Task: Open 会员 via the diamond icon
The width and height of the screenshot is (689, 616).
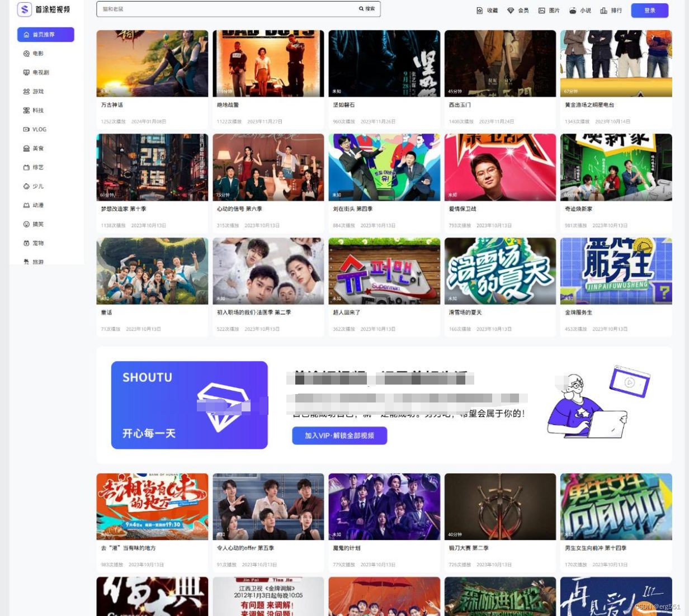Action: click(x=511, y=11)
